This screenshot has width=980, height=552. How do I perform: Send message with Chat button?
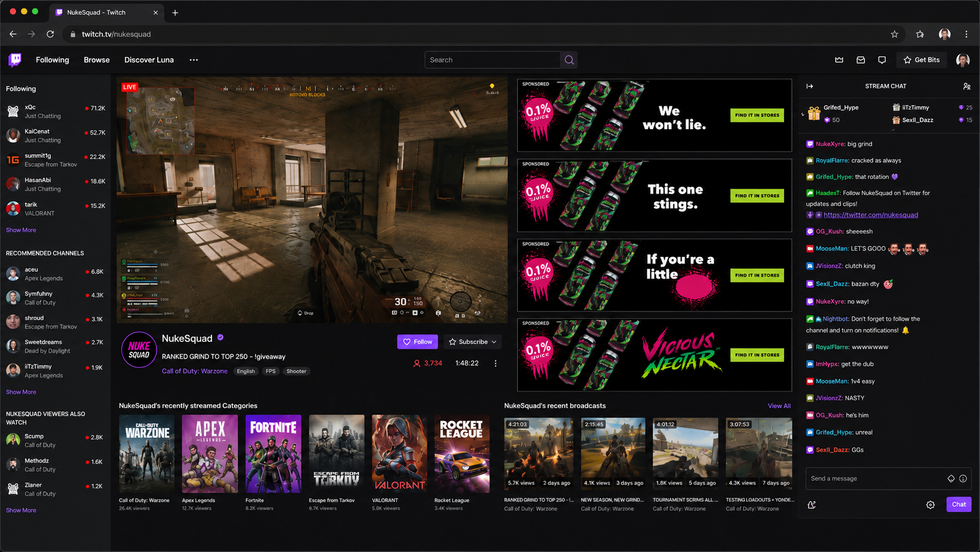tap(959, 504)
